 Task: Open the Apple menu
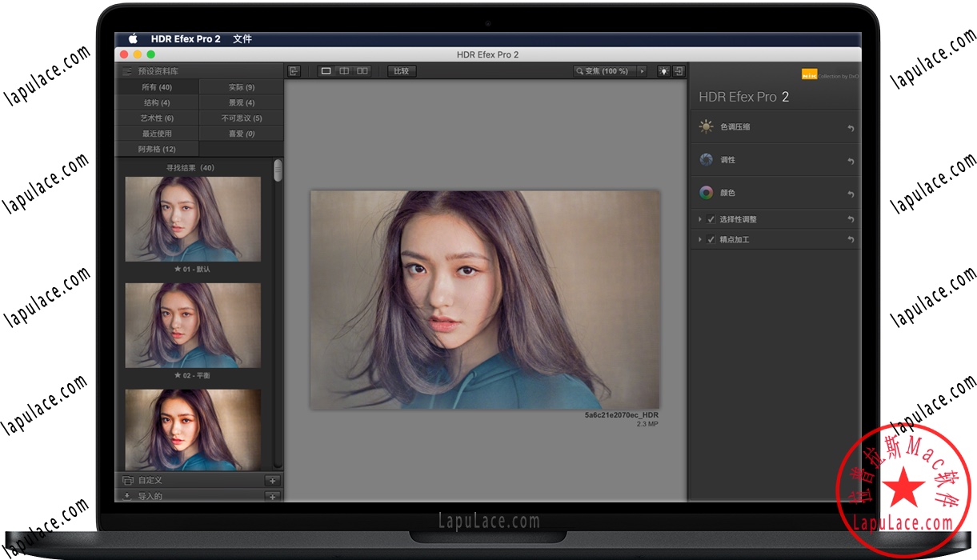point(133,38)
